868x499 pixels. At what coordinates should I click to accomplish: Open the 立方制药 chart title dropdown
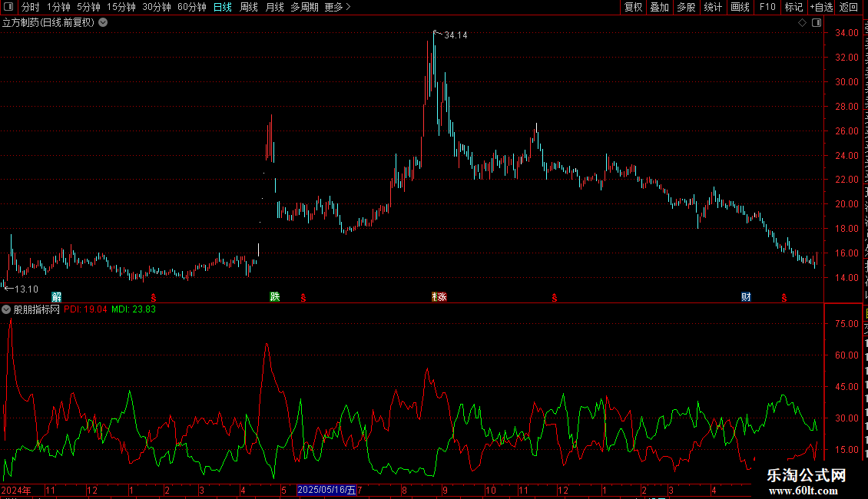pos(103,23)
